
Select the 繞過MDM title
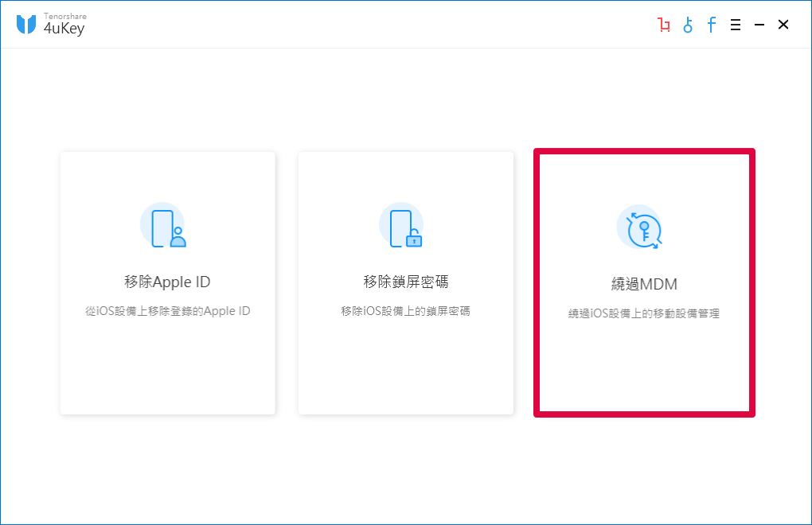(x=644, y=284)
